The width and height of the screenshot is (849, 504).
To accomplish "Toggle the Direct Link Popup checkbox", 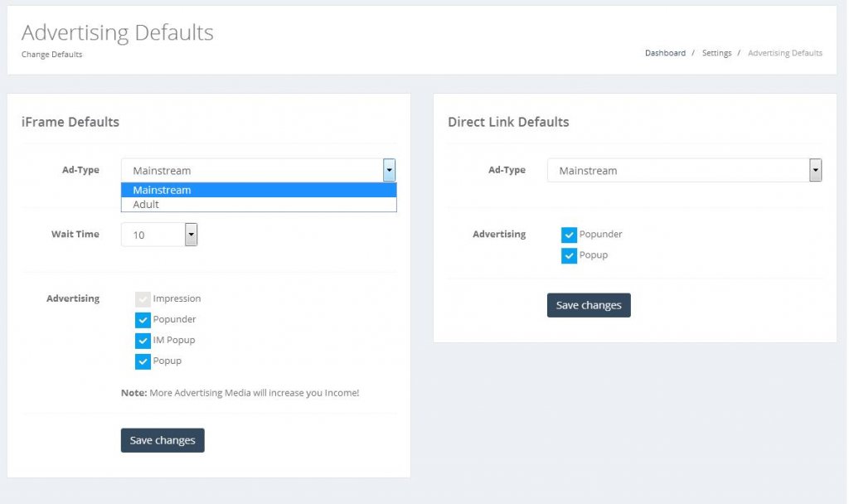I will click(569, 255).
